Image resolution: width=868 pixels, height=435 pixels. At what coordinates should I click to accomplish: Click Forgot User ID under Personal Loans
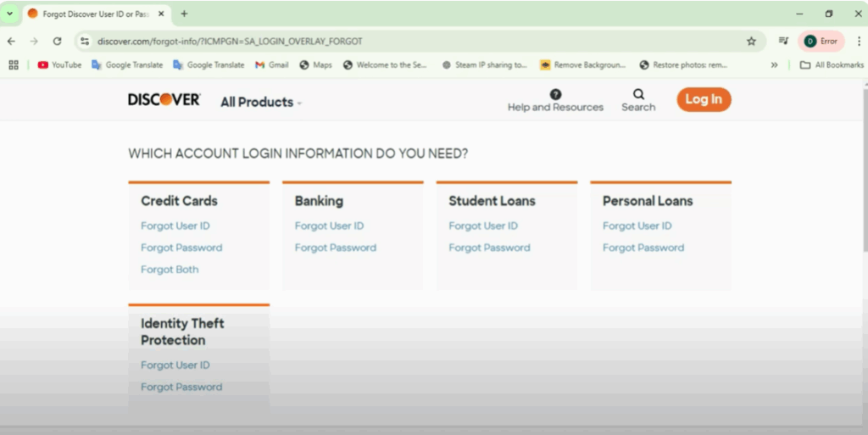[637, 226]
